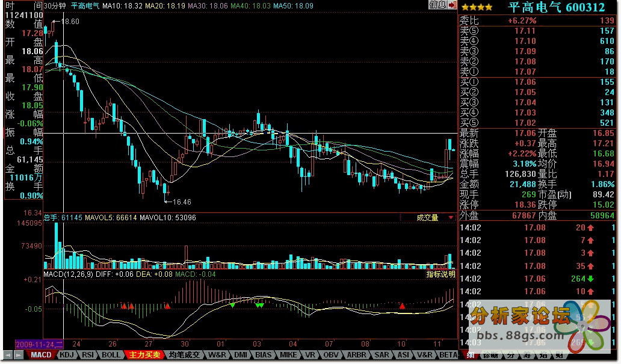621x364 pixels.
Task: Open the 信息 info button
Action: click(437, 5)
